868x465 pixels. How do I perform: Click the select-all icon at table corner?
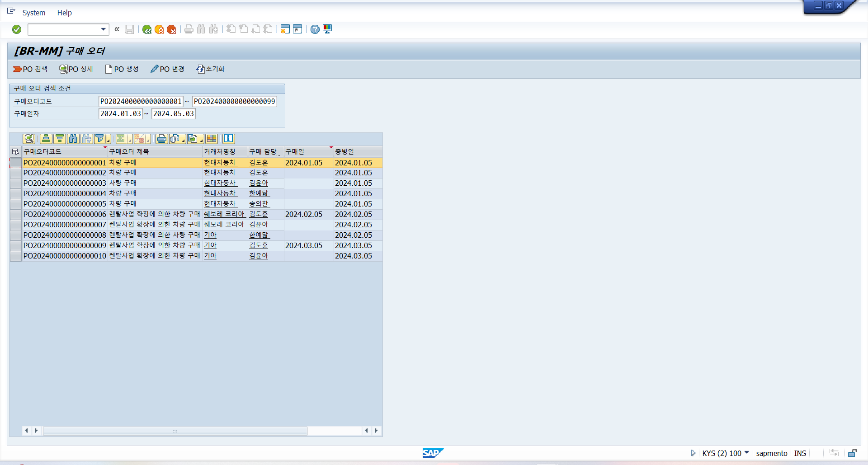16,152
